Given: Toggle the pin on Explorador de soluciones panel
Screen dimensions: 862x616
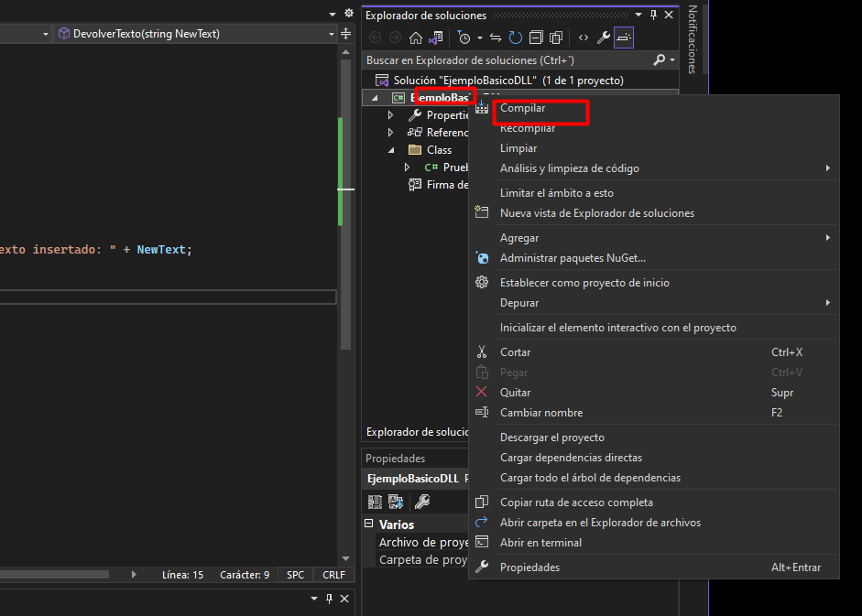Looking at the screenshot, I should tap(654, 15).
